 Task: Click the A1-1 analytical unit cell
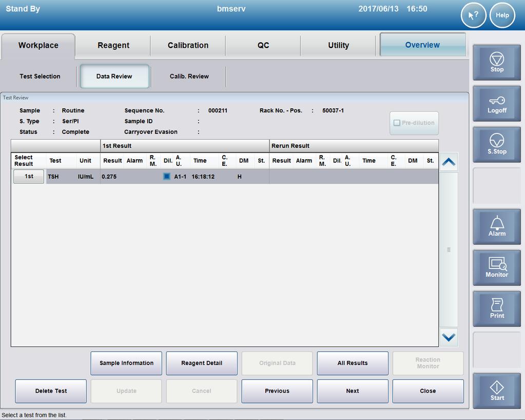point(180,177)
